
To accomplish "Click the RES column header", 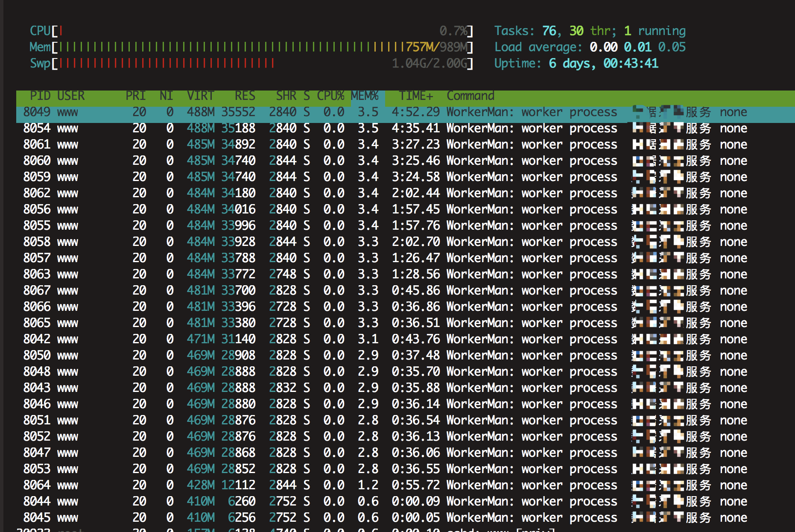I will point(245,96).
